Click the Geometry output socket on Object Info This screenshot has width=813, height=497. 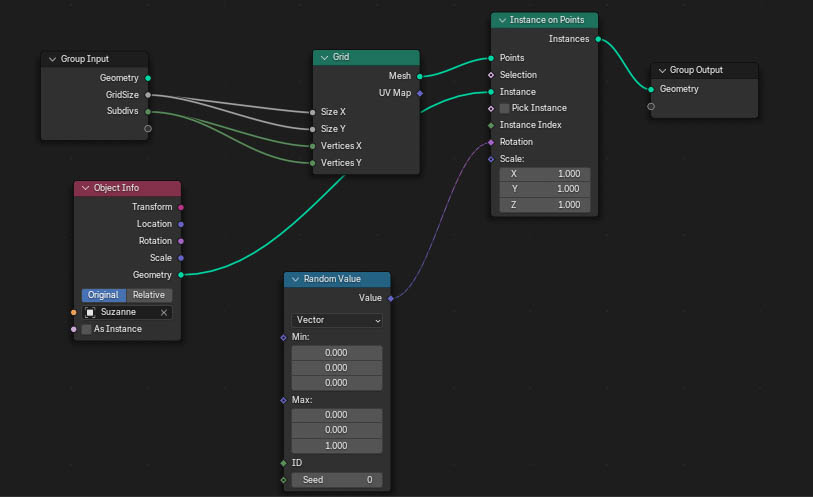pos(181,274)
